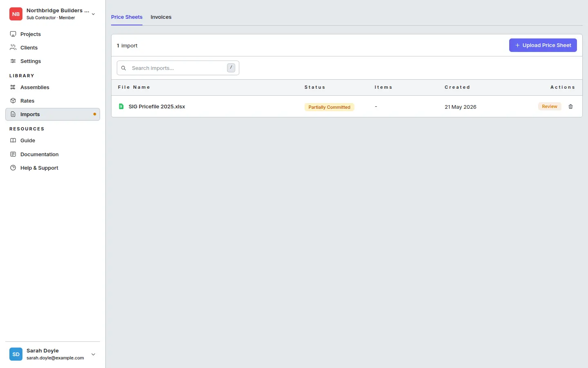The height and width of the screenshot is (368, 588).
Task: Click the Help & Support question icon
Action: (13, 168)
